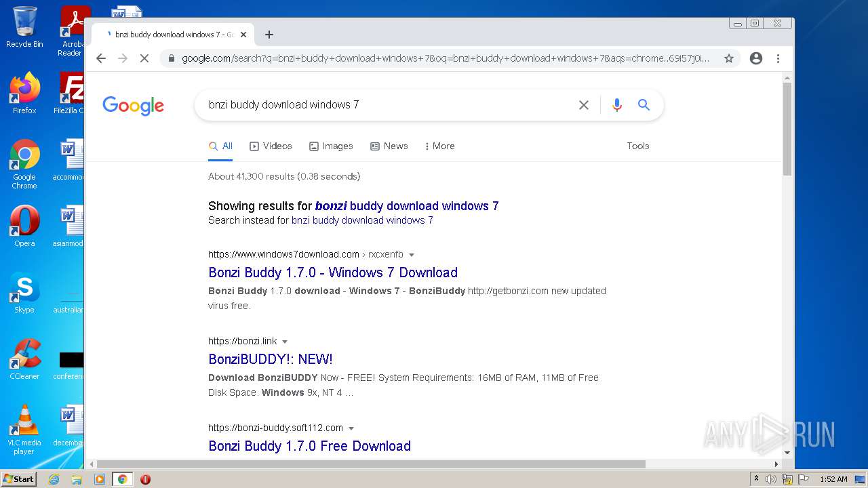Viewport: 868px width, 488px height.
Task: Expand options arrow next to bonzi.link
Action: 285,342
